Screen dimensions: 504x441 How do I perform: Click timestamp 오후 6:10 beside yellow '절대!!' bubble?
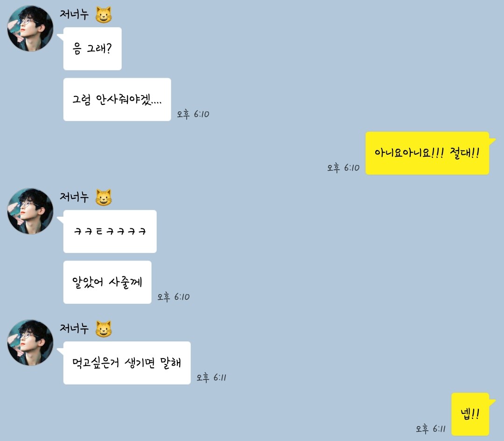click(343, 168)
